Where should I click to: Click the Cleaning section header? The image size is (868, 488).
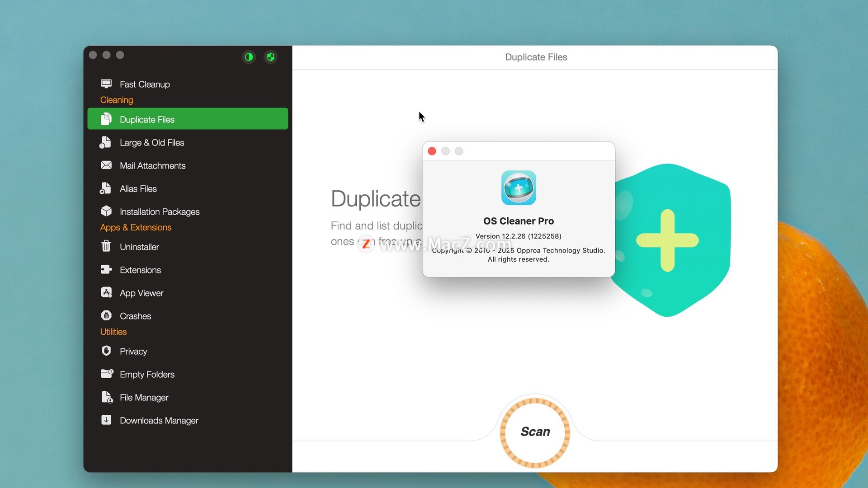pyautogui.click(x=117, y=100)
